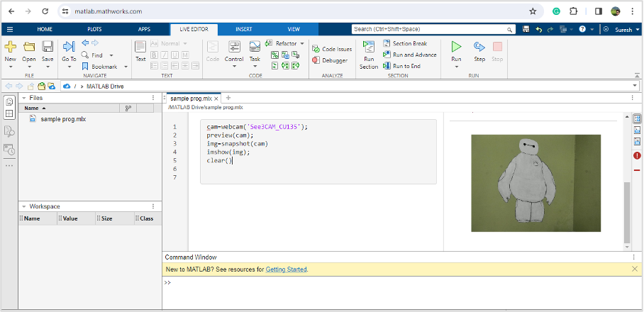Viewport: 644px width, 312px height.
Task: Switch to hide code view icon
Action: tap(637, 142)
